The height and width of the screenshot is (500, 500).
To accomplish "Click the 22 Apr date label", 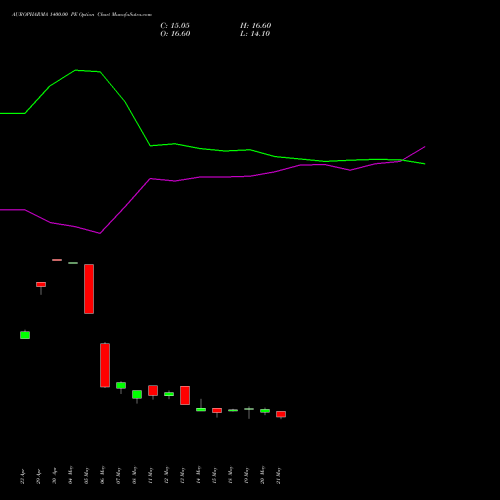I will click(22, 475).
